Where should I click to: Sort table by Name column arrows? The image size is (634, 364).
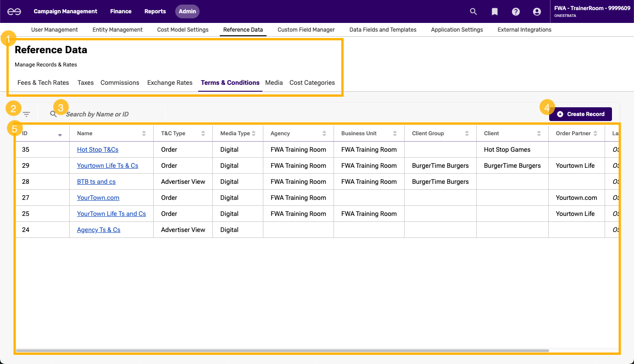tap(144, 133)
